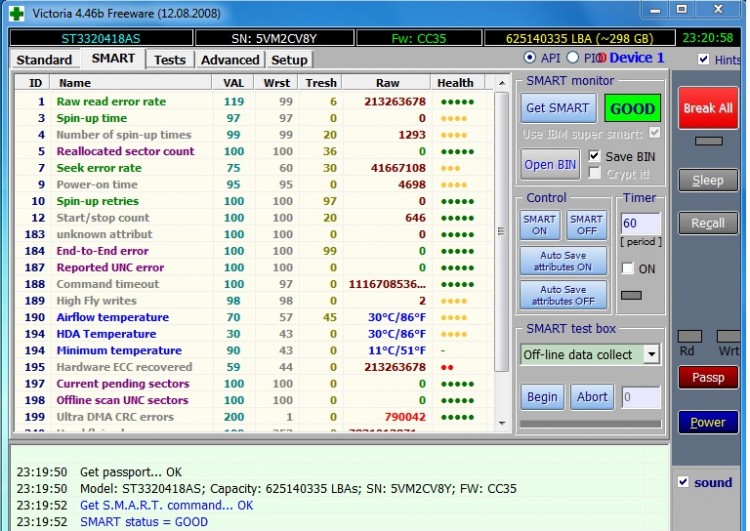Select the API radio button
This screenshot has width=750, height=531.
tap(529, 57)
